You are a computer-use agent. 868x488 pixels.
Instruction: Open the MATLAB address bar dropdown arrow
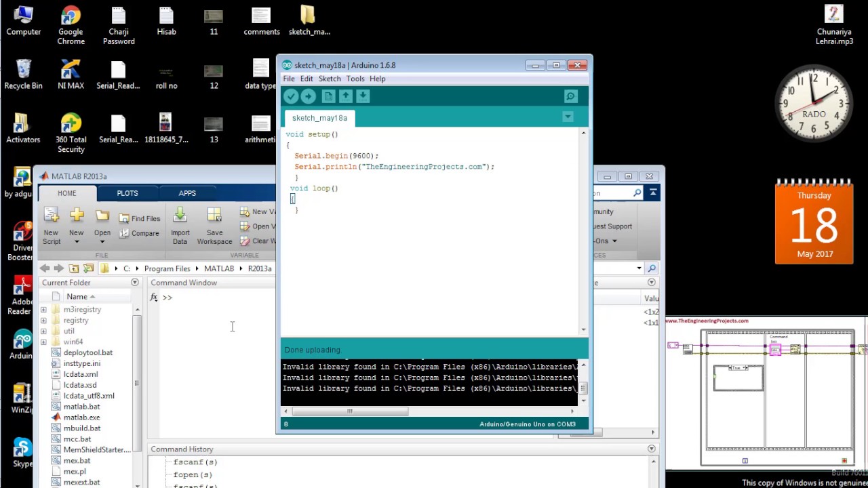pos(639,268)
